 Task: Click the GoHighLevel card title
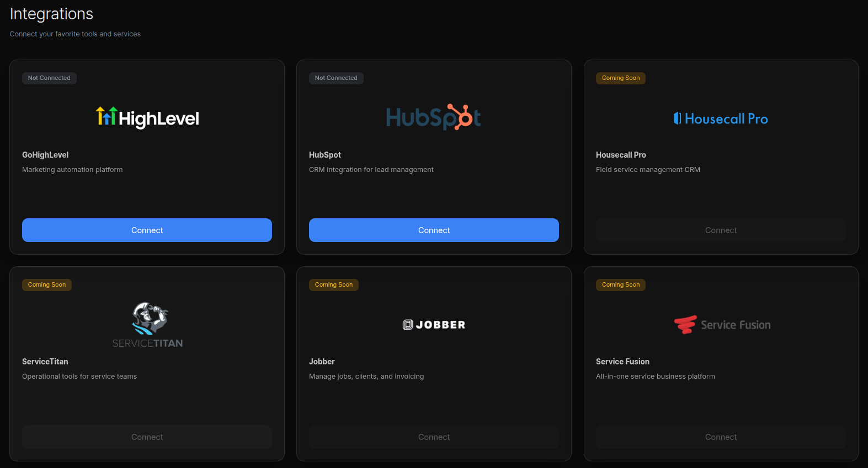[45, 155]
